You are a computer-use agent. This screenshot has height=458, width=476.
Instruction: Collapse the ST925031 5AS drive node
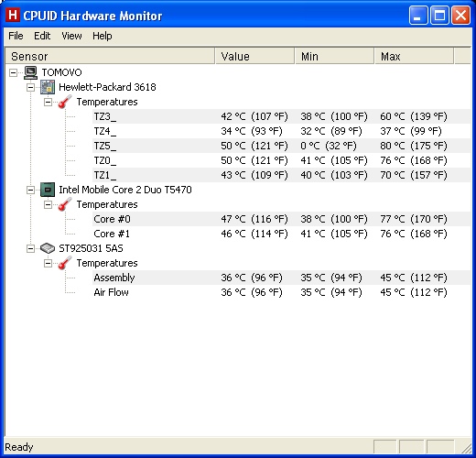click(30, 248)
